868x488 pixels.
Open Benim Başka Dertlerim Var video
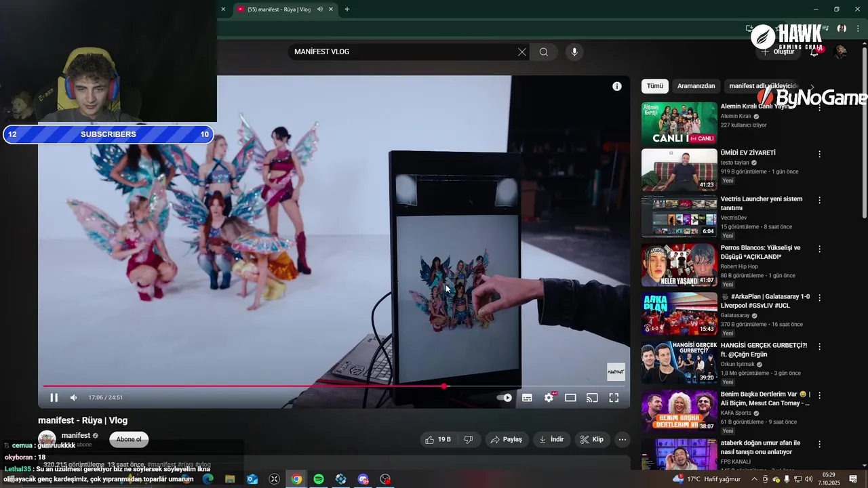click(x=766, y=399)
